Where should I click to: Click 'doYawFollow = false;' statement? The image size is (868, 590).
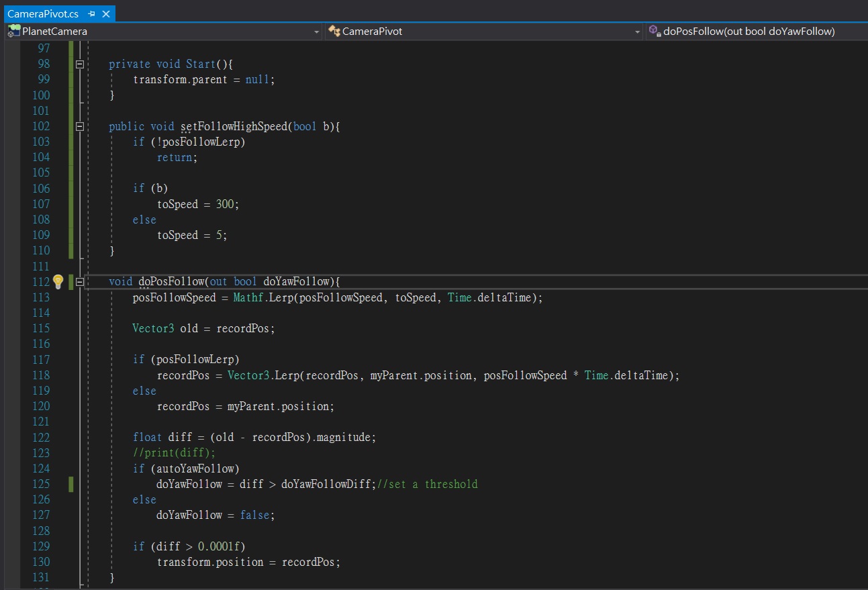216,515
